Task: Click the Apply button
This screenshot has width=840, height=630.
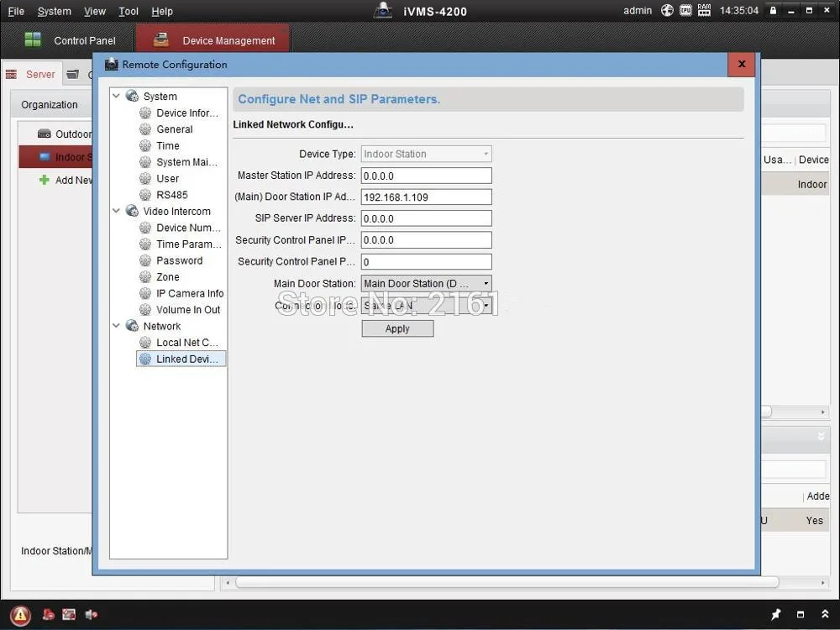Action: pyautogui.click(x=397, y=329)
